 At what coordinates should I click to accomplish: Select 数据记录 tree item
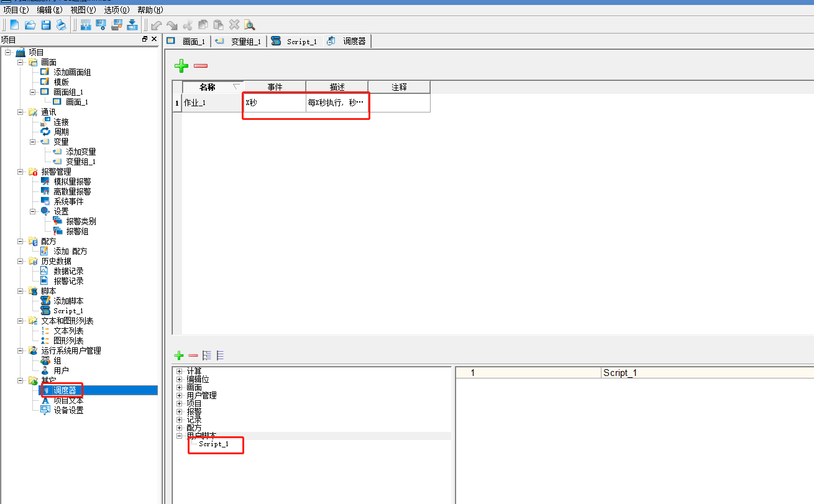(x=68, y=271)
